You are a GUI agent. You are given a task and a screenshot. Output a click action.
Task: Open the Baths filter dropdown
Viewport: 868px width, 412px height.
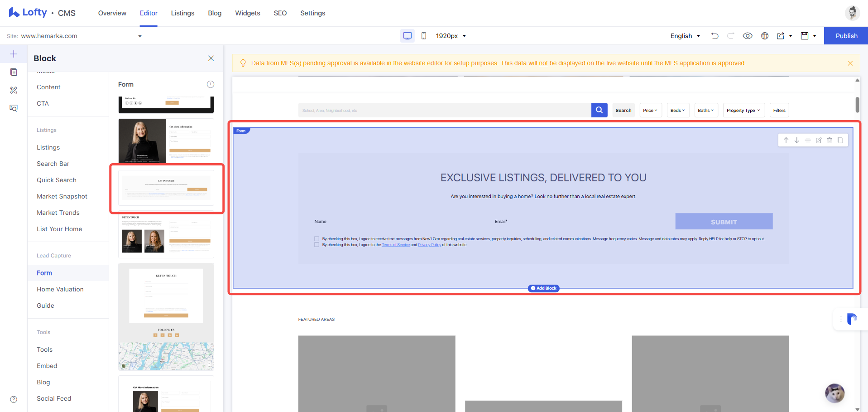706,110
